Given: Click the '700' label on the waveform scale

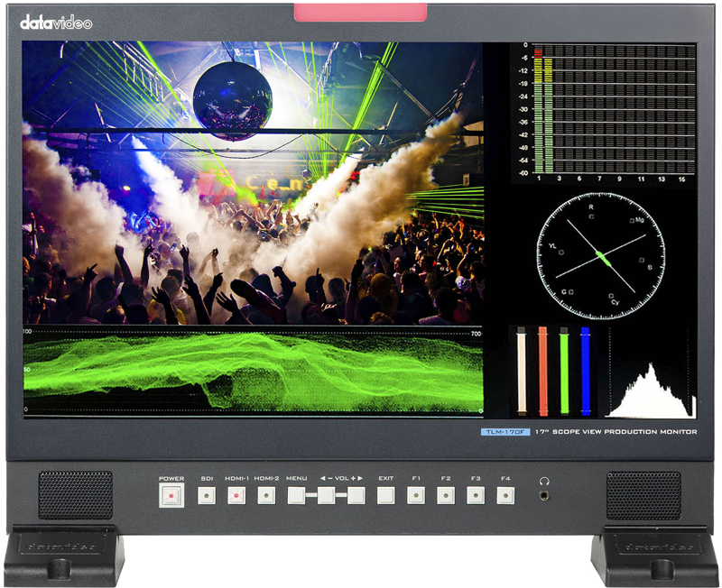Looking at the screenshot, I should [477, 334].
